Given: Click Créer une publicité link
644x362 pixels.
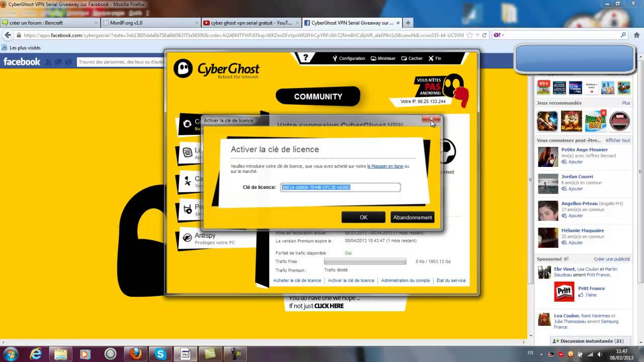Looking at the screenshot, I should click(x=612, y=259).
